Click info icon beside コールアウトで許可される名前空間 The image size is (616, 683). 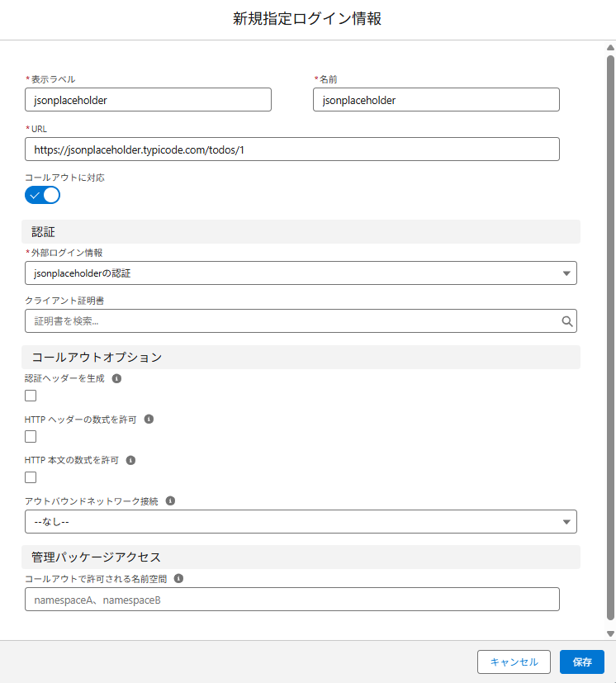coord(178,578)
